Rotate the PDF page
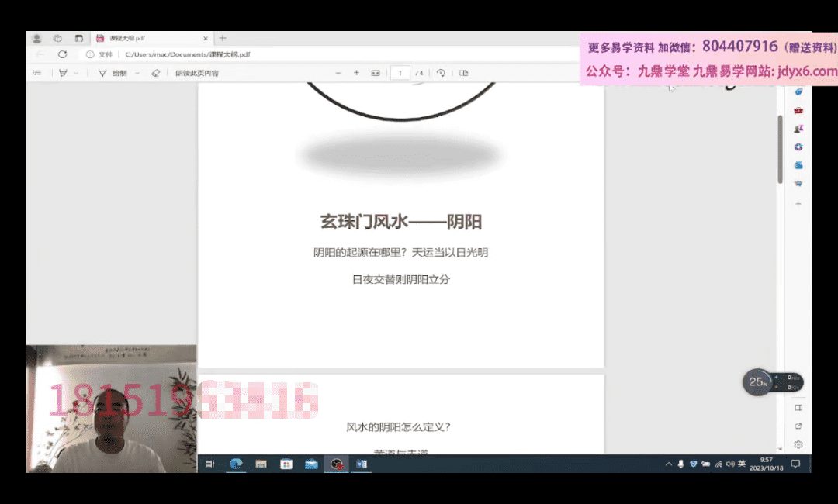 pos(441,73)
